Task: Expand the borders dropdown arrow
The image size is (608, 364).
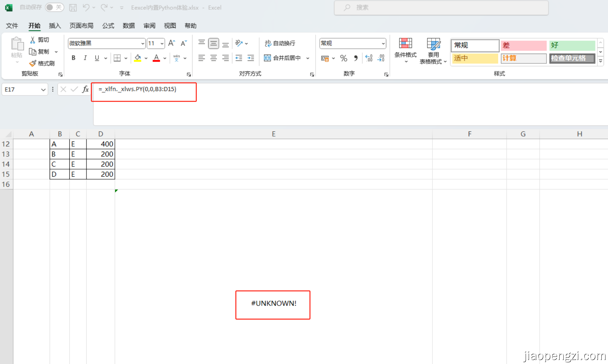Action: pos(126,58)
